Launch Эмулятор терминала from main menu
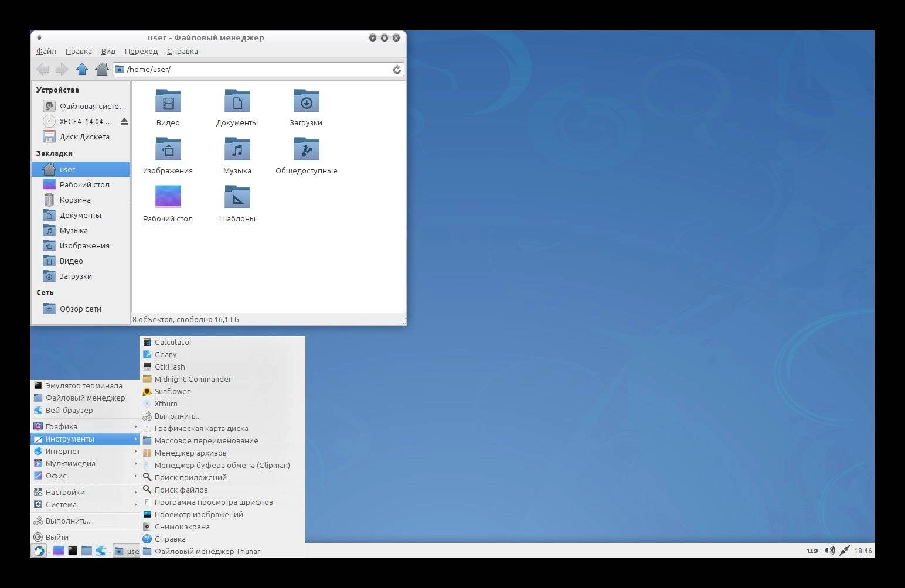This screenshot has height=588, width=905. tap(85, 385)
